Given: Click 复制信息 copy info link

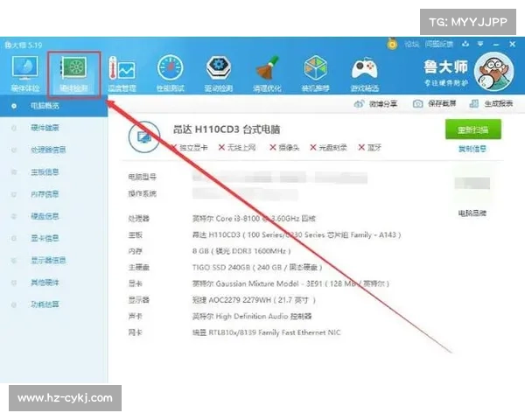Looking at the screenshot, I should pos(472,149).
